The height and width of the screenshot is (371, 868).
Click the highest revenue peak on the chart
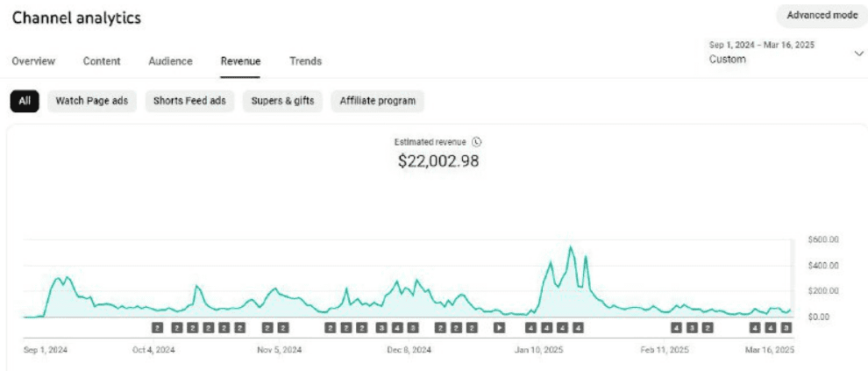tap(571, 247)
